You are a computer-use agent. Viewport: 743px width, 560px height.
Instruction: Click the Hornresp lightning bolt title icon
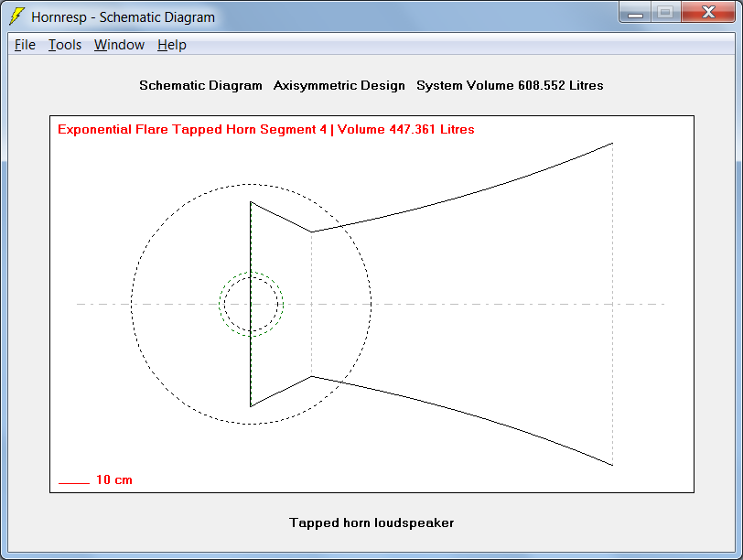pyautogui.click(x=16, y=16)
